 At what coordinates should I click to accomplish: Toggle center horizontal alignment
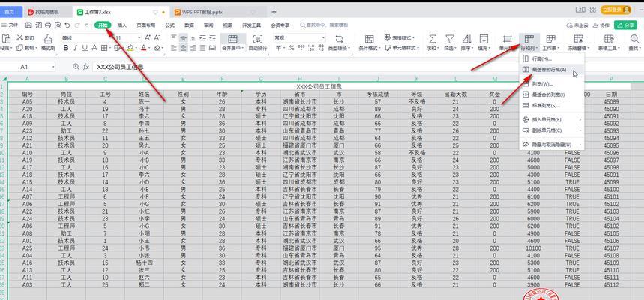tap(183, 48)
